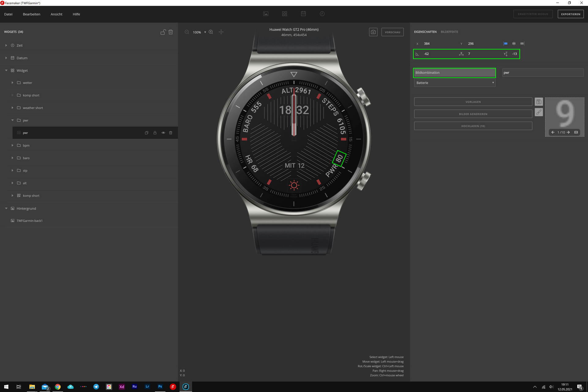Expand the baro folder
The image size is (588, 392).
point(12,158)
